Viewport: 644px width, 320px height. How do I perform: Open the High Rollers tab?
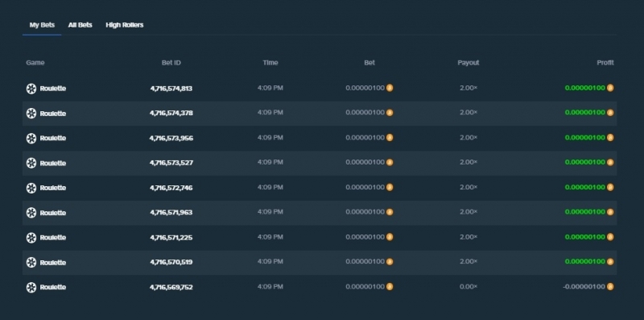point(125,25)
